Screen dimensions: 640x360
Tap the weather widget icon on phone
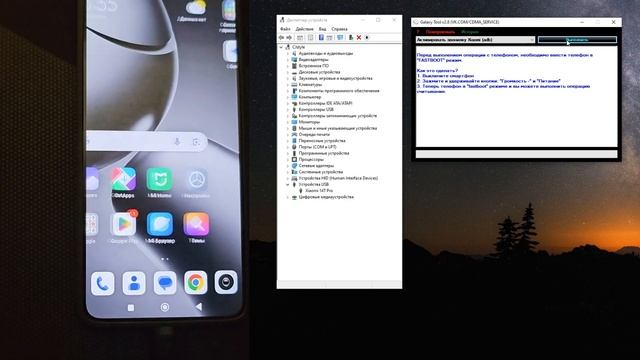196,7
